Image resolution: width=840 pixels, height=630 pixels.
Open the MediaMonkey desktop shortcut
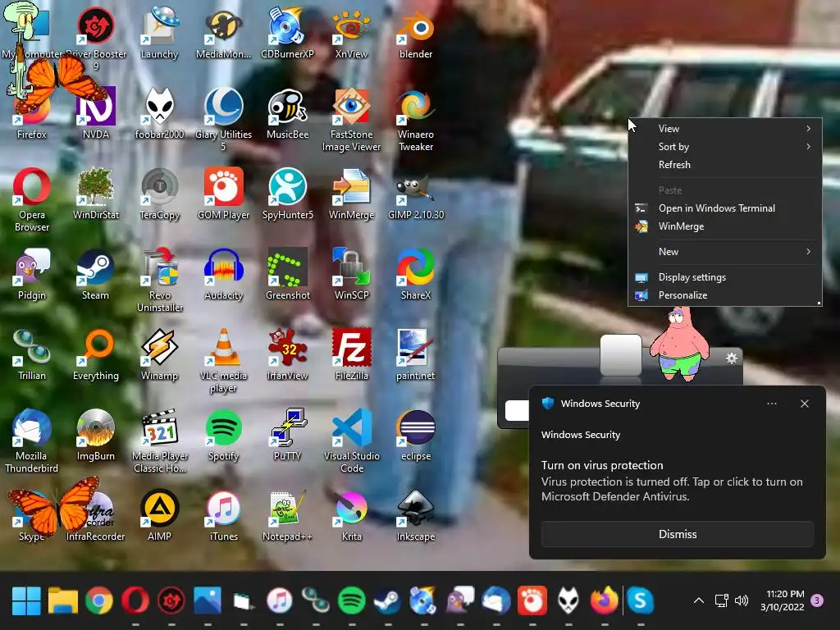coord(223,32)
